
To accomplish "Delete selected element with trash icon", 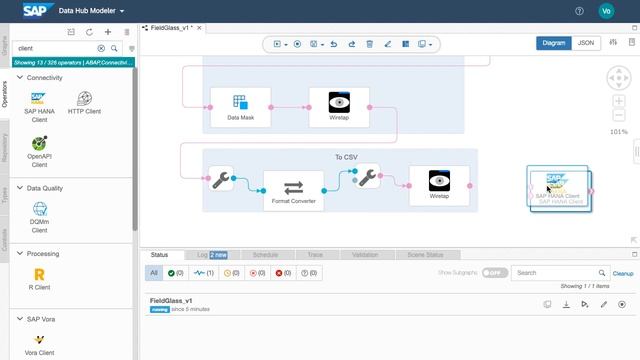I will (x=369, y=44).
